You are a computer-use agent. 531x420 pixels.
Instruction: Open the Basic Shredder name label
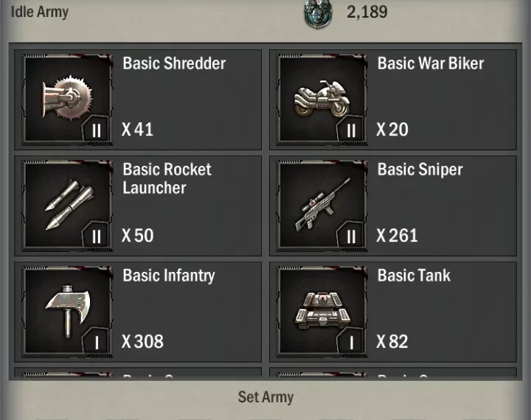pos(174,63)
